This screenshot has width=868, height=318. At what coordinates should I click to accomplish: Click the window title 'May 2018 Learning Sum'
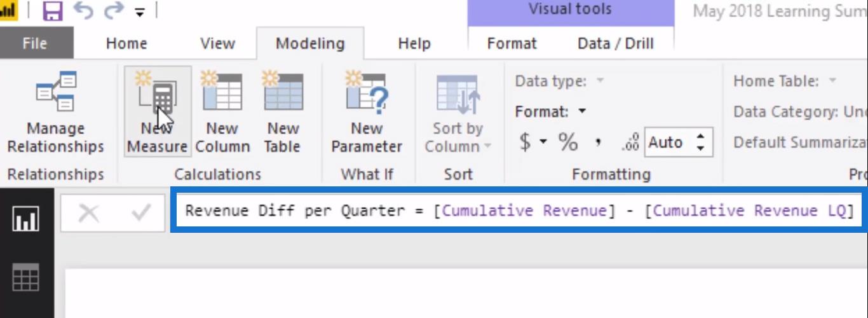point(780,11)
